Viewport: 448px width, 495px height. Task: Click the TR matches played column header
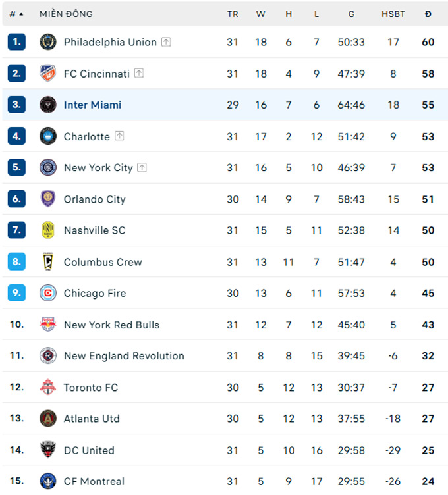pyautogui.click(x=233, y=14)
